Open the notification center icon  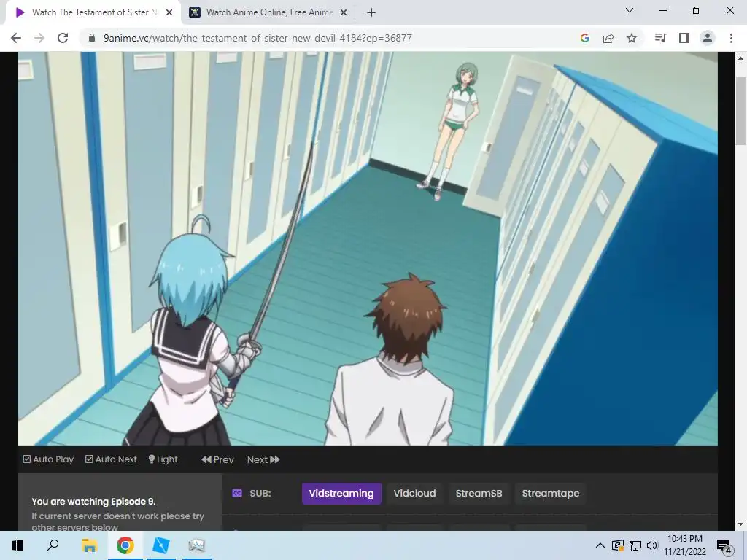(x=723, y=546)
